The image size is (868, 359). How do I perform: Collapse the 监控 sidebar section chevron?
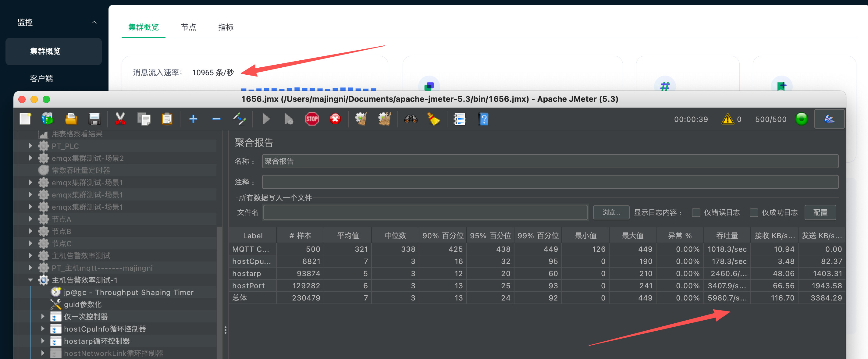tap(94, 23)
